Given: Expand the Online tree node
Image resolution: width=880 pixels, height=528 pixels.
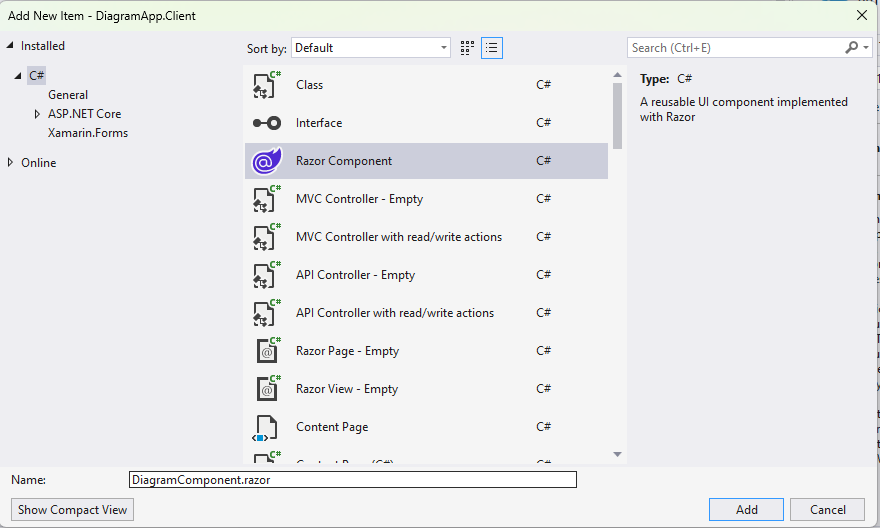Looking at the screenshot, I should pos(10,163).
